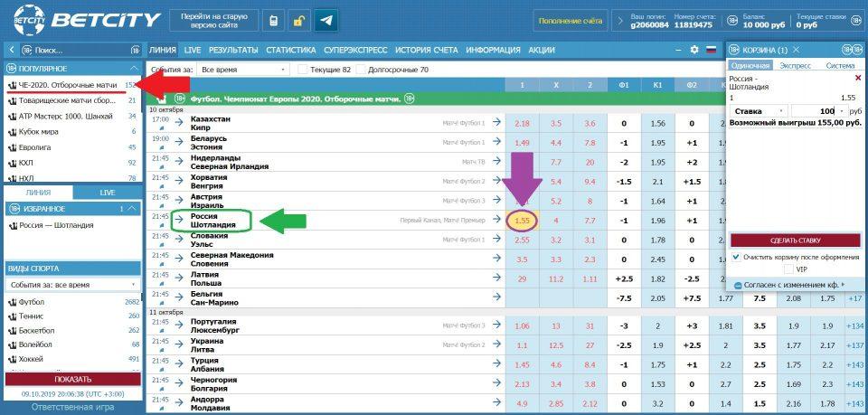Image resolution: width=868 pixels, height=415 pixels.
Task: Open the События за: Все время dropdown
Action: point(242,70)
